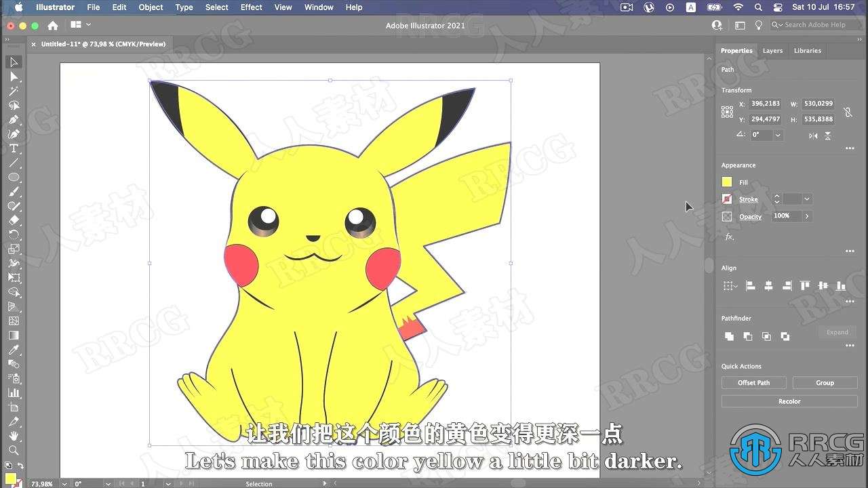Click Horizontal Align Center icon
The image size is (868, 488).
point(769,286)
